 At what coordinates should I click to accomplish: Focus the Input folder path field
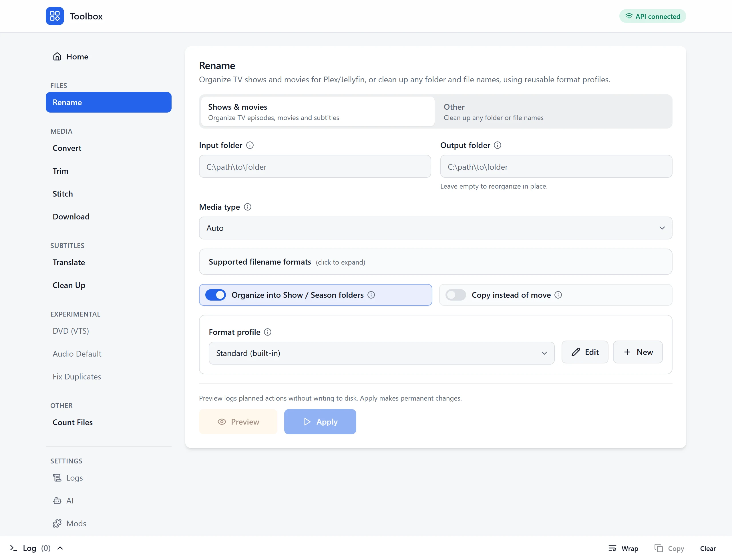coord(315,166)
